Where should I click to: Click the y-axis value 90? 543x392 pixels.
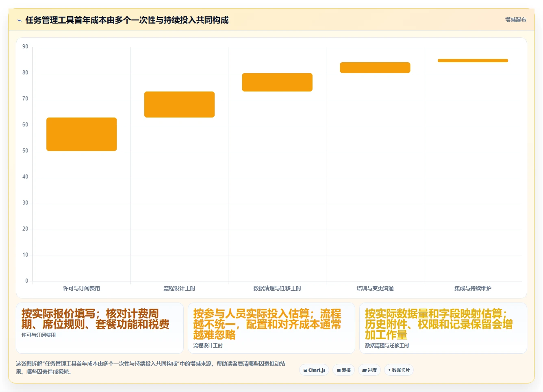pyautogui.click(x=25, y=47)
